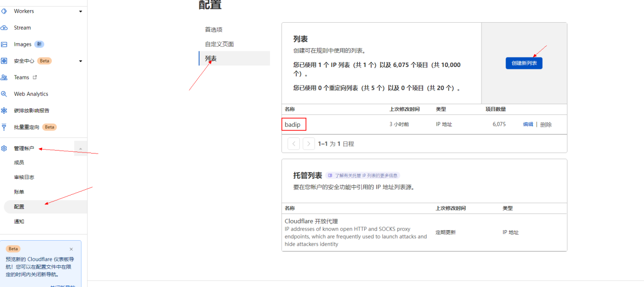Click the 管理帐户 gear icon
Screen dimensions: 644x287
(4, 149)
